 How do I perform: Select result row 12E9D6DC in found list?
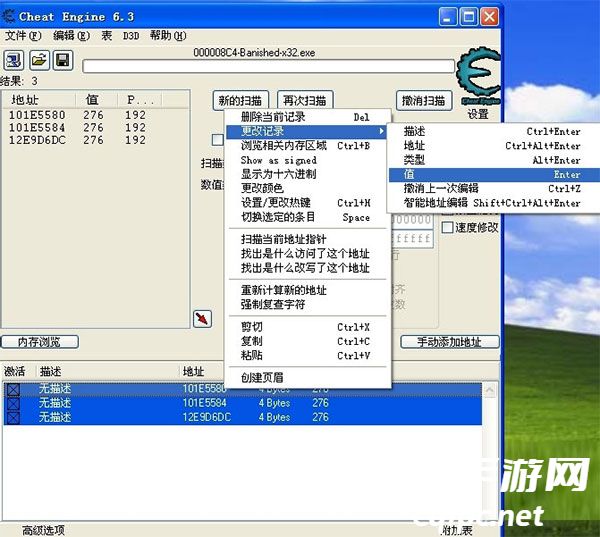point(95,140)
